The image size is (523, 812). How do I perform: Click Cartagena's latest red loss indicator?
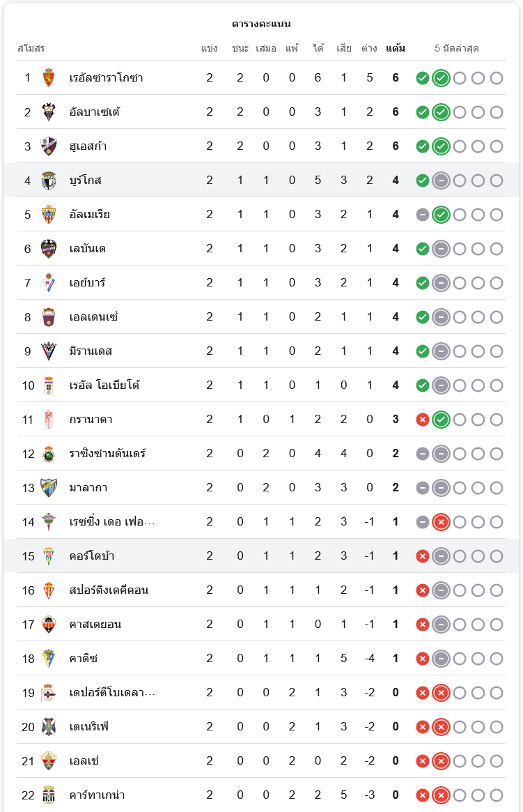440,795
